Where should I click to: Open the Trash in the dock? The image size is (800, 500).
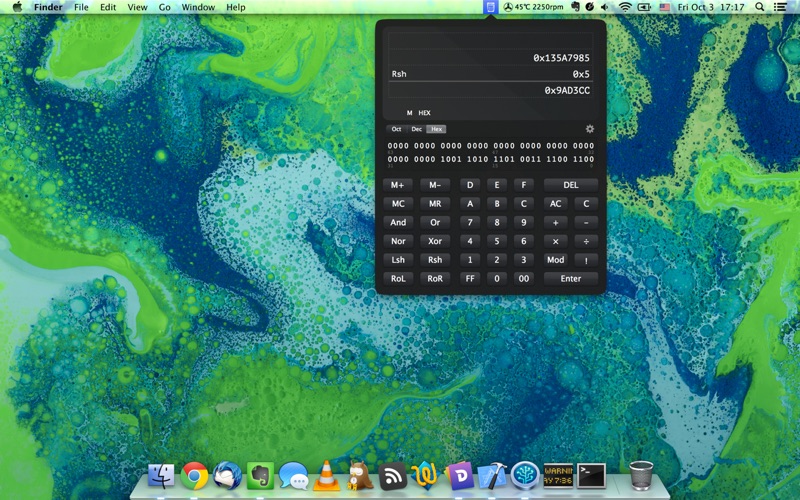641,476
